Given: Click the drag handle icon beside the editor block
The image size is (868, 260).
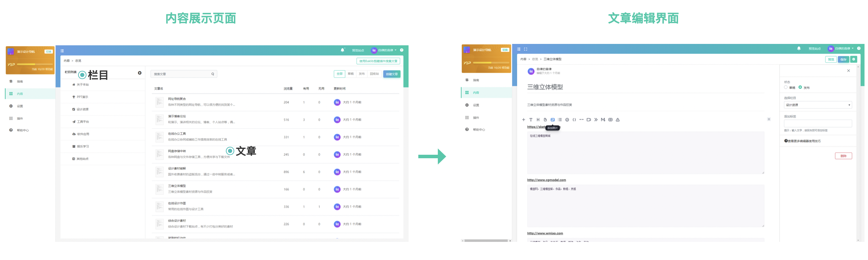Looking at the screenshot, I should pyautogui.click(x=769, y=119).
